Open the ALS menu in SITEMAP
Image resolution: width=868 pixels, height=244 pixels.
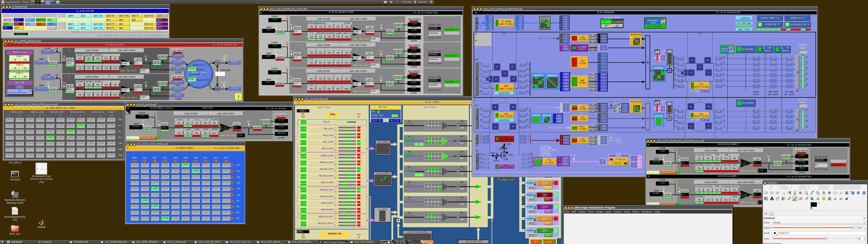[x=41, y=20]
